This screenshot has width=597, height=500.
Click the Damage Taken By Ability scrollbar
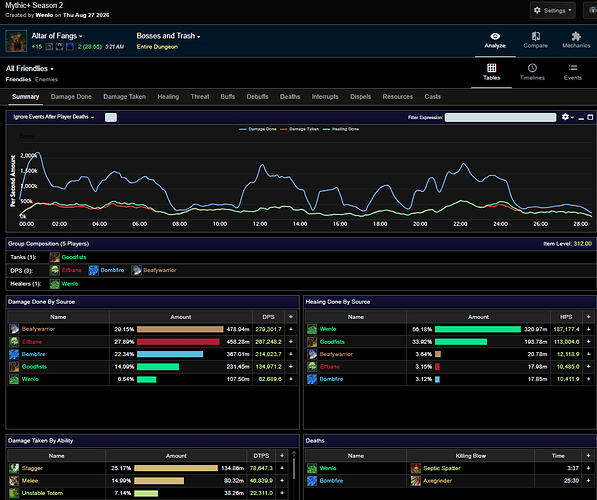click(x=294, y=470)
